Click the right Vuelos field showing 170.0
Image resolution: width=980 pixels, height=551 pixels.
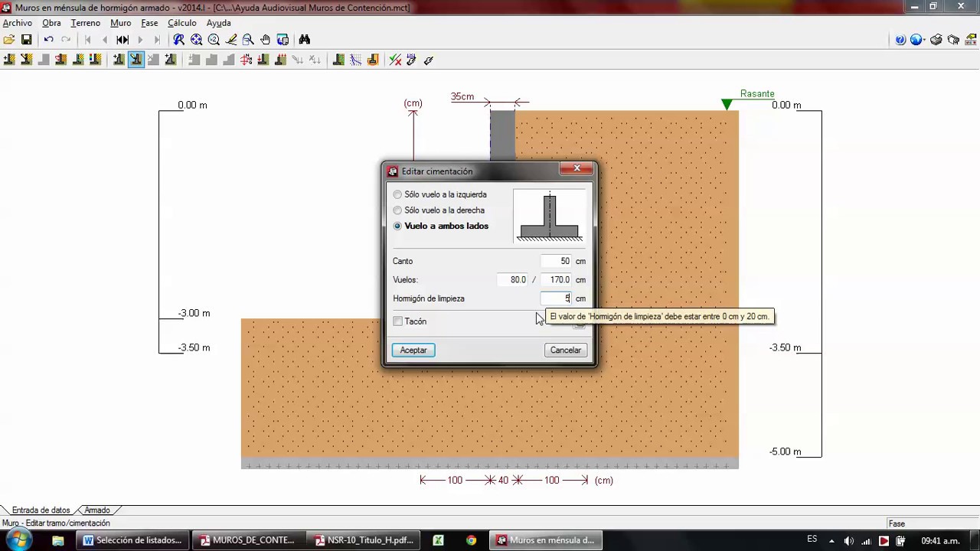(556, 280)
